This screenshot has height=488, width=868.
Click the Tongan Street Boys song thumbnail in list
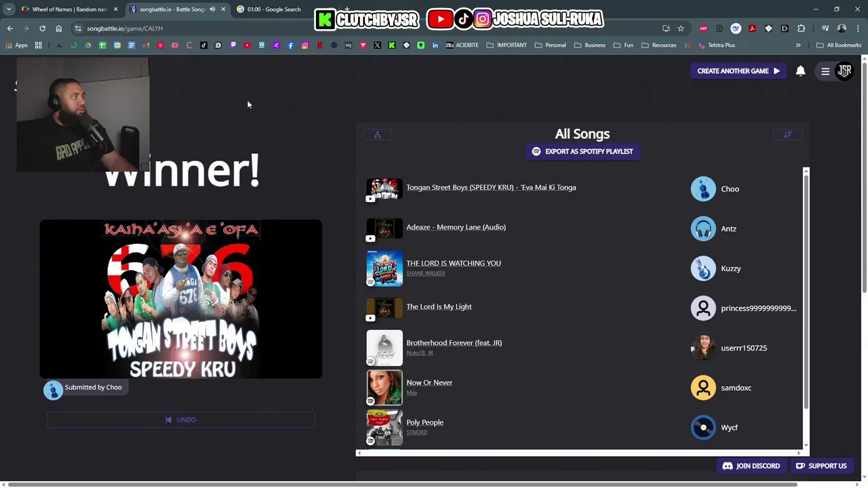coord(384,189)
